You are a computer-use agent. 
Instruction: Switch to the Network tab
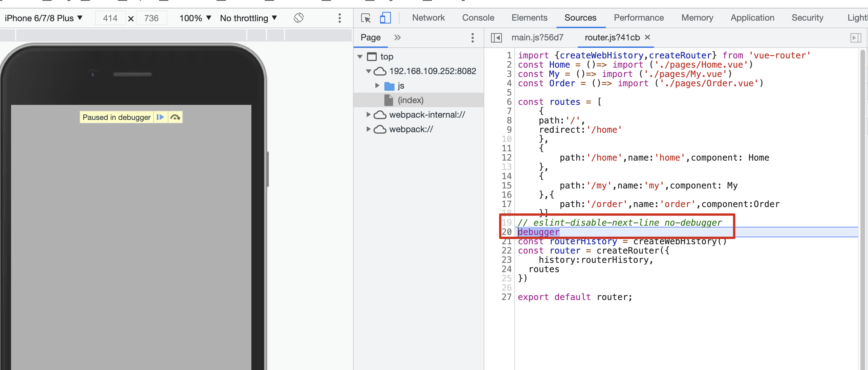428,17
